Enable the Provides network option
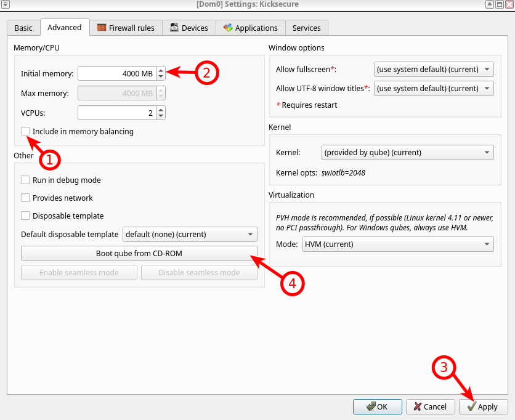 pos(25,198)
